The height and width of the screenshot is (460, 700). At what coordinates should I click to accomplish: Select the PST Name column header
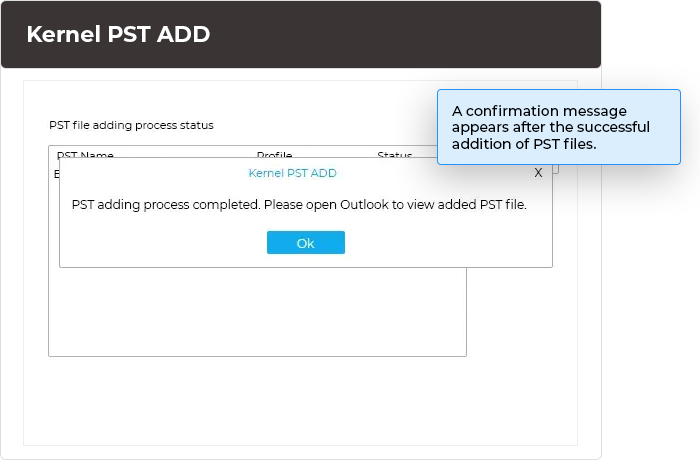85,155
